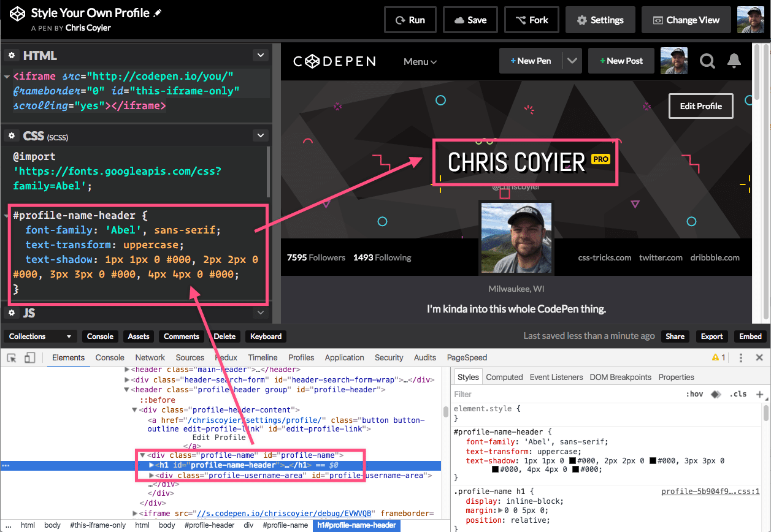
Task: Open the DOM Breakpoints tab
Action: [x=620, y=377]
